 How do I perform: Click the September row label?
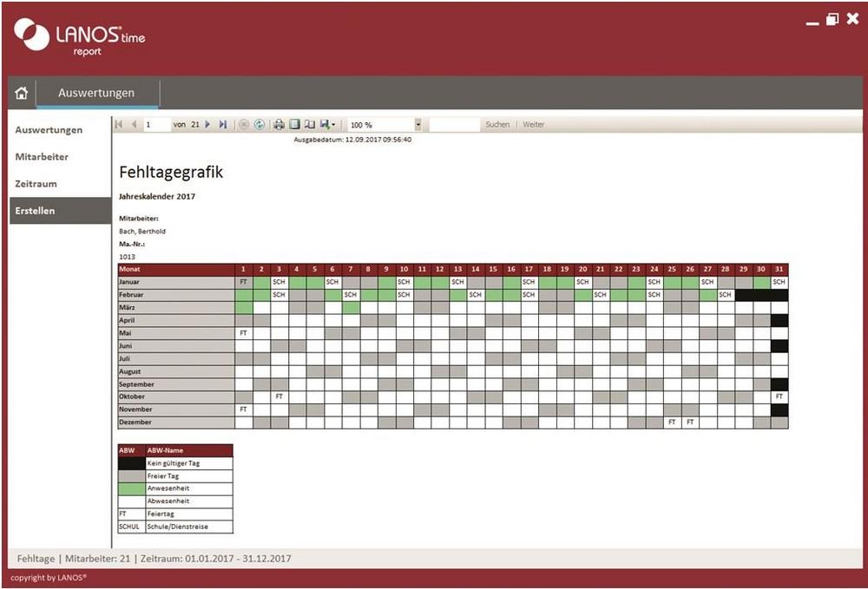tap(176, 384)
